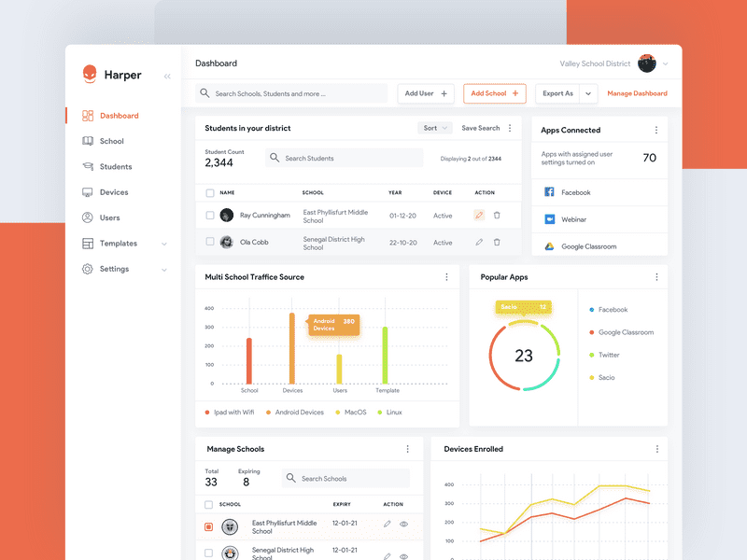
Task: Check the Ola Cobb row checkbox
Action: pyautogui.click(x=209, y=242)
